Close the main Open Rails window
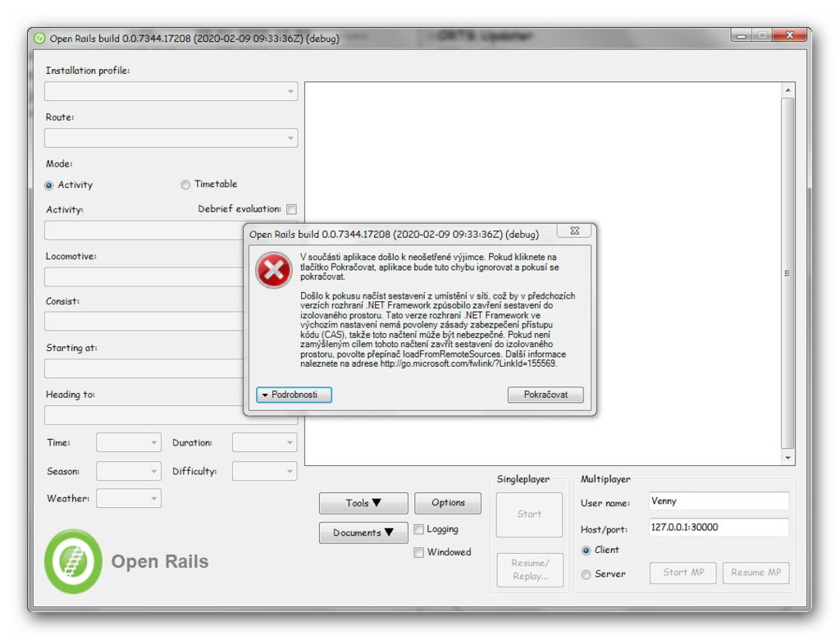840x640 pixels. (790, 35)
